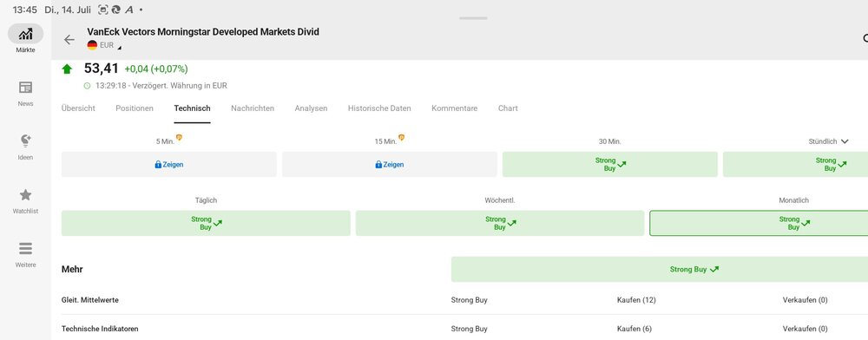
Task: Tap the status bar clock 13:45
Action: (24, 10)
